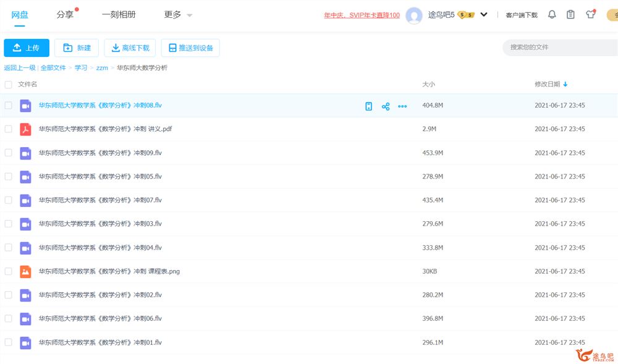The width and height of the screenshot is (618, 364).
Task: Click the 离线下载 button
Action: [x=130, y=48]
